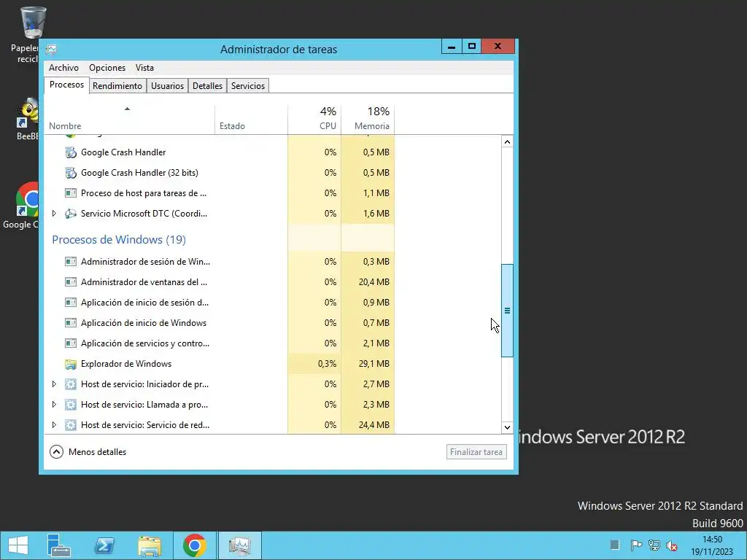Open the Windows Start button
This screenshot has width=747, height=560.
pos(18,545)
